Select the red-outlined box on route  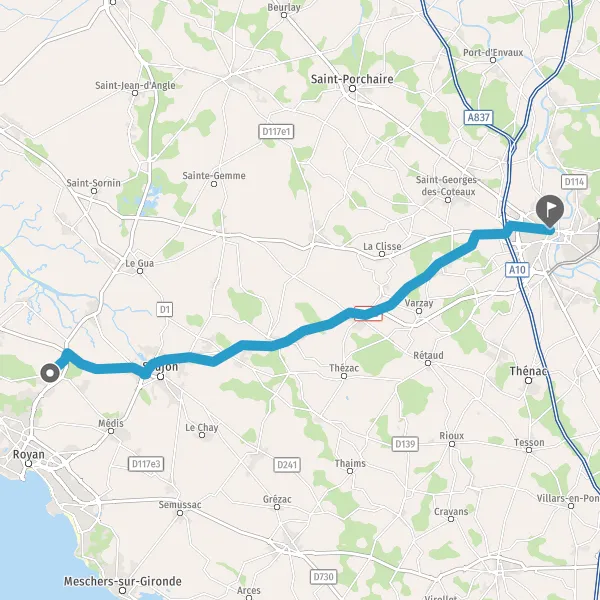click(x=368, y=313)
